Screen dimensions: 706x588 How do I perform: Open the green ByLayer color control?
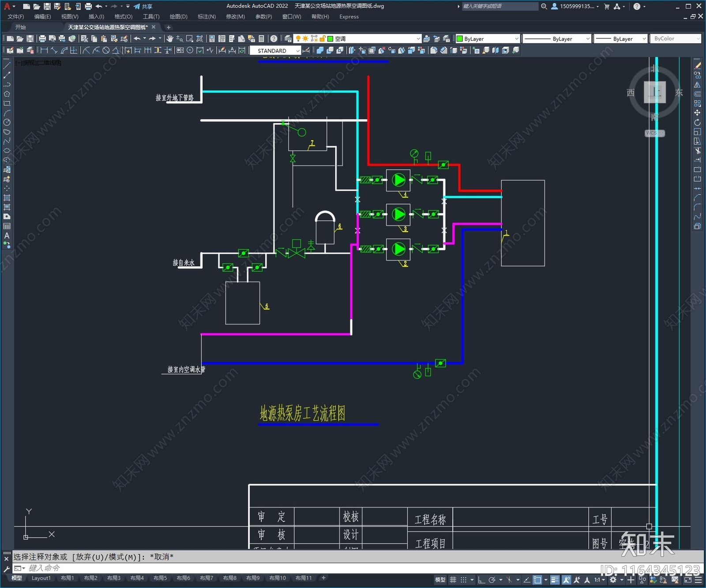488,39
